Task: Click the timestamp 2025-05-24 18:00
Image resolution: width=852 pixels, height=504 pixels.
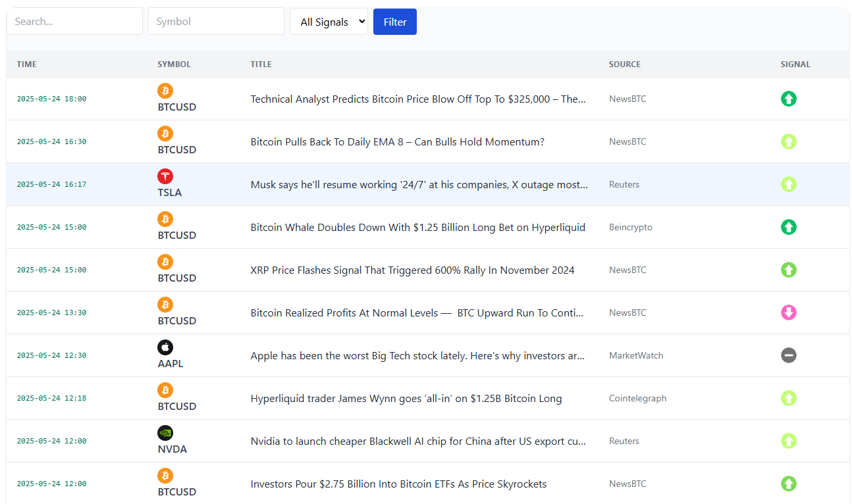Action: coord(51,99)
